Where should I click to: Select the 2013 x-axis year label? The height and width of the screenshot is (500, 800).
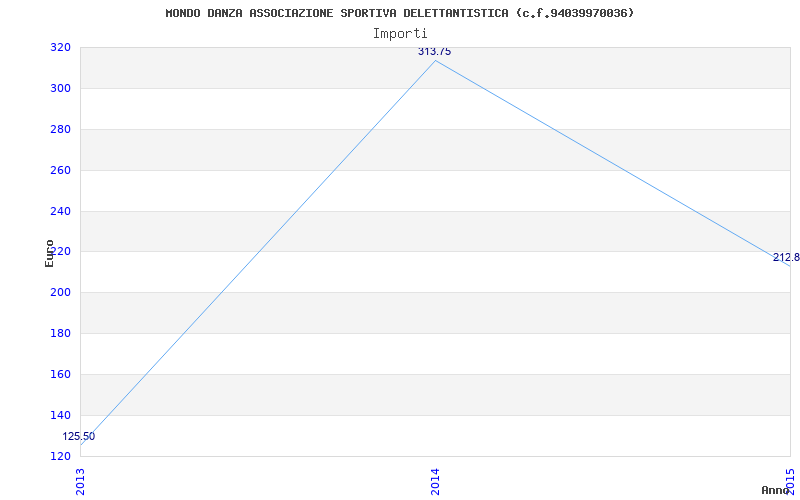click(80, 482)
